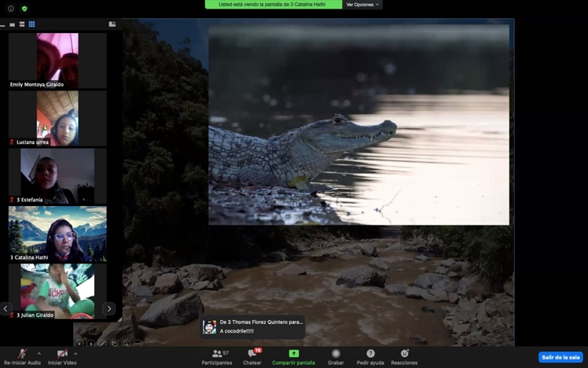Screen dimensions: 588x368
Task: Open the Chatear chat panel
Action: pos(252,356)
